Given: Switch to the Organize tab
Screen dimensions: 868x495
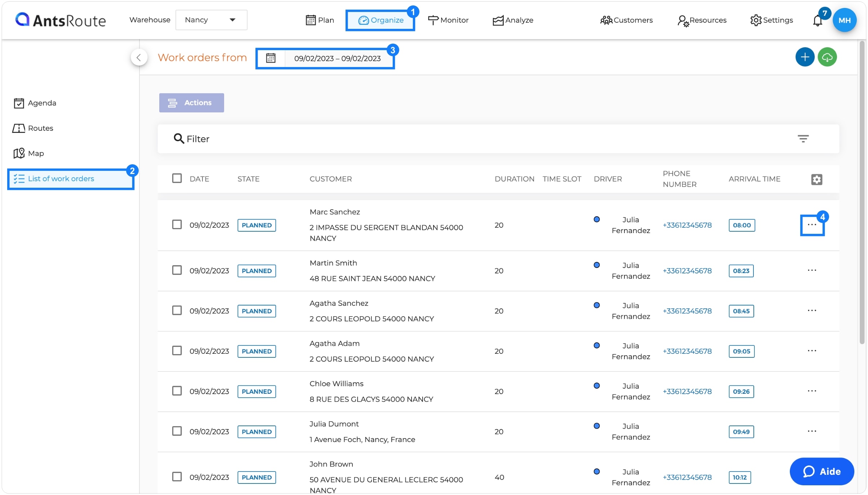Looking at the screenshot, I should pyautogui.click(x=380, y=20).
